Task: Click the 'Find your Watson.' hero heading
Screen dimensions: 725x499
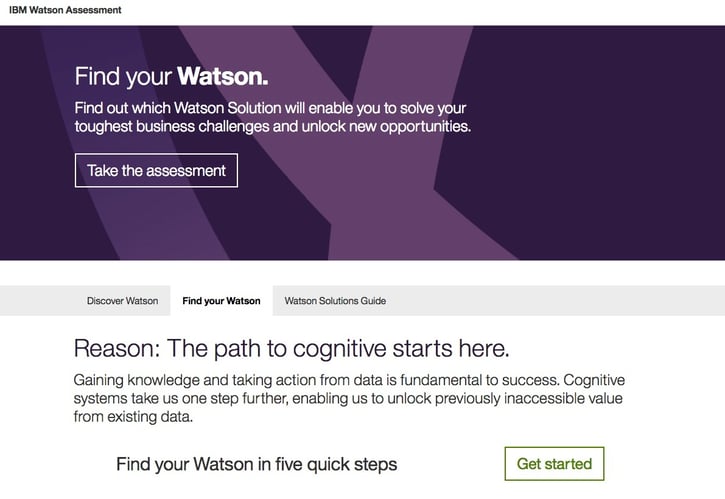Action: pos(171,76)
